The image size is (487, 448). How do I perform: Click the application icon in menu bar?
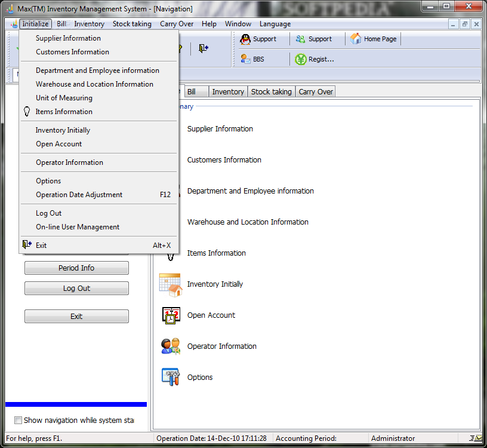point(14,24)
